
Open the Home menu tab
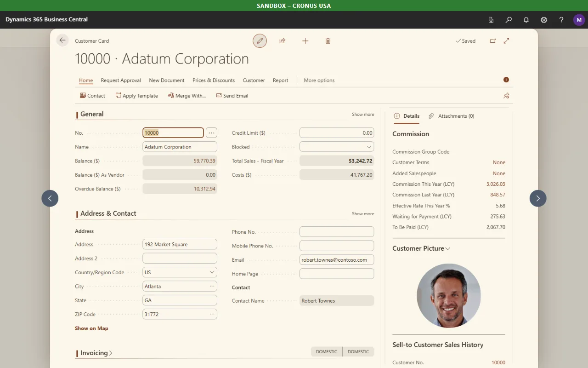(86, 80)
